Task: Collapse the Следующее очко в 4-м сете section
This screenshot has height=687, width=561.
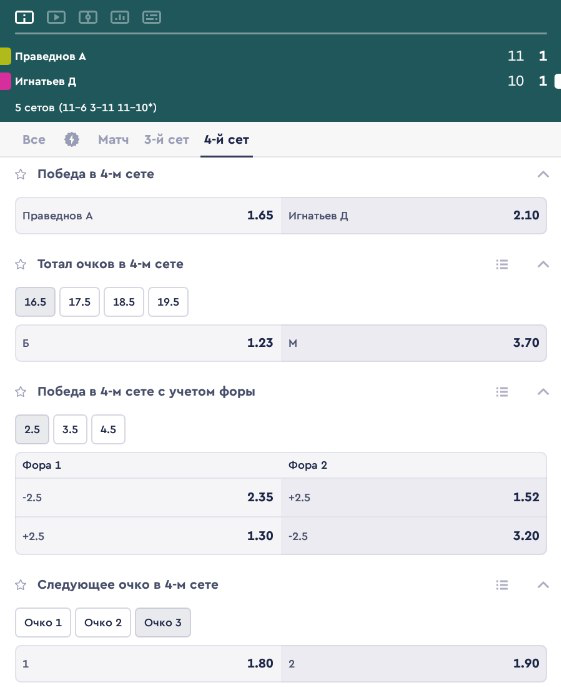Action: 543,585
